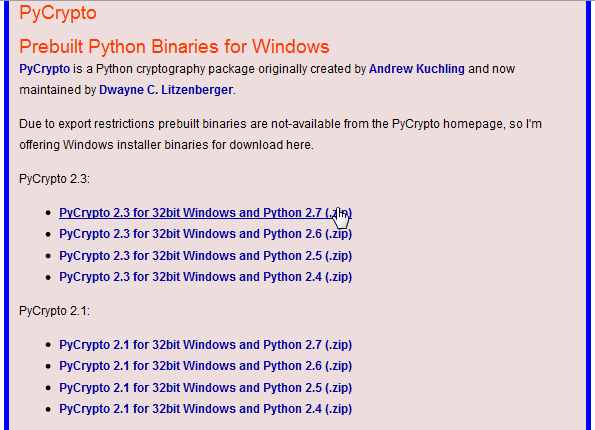Click PyCrypto 2.1 for Python 2.4 link
The height and width of the screenshot is (430, 595).
[205, 409]
